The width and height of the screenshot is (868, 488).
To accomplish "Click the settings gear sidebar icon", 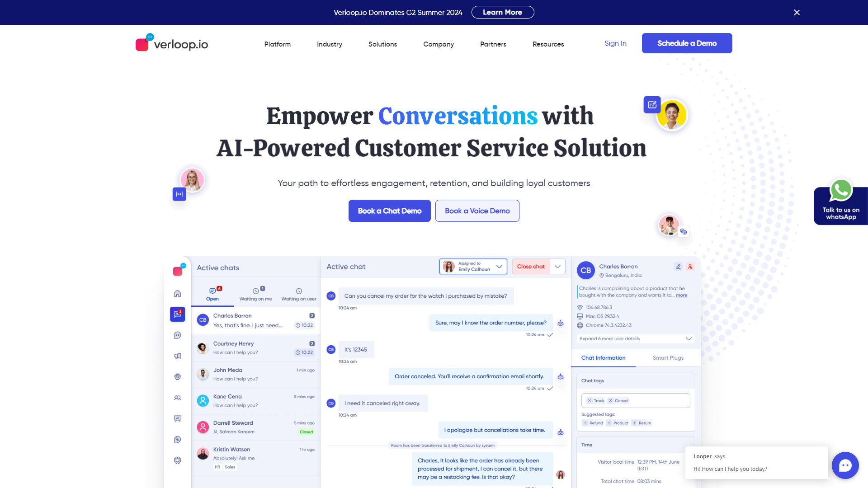I will pos(177,460).
